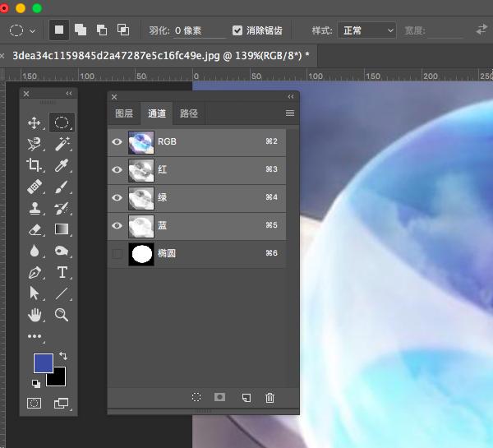Select the Path Selection tool
The width and height of the screenshot is (493, 448).
35,293
